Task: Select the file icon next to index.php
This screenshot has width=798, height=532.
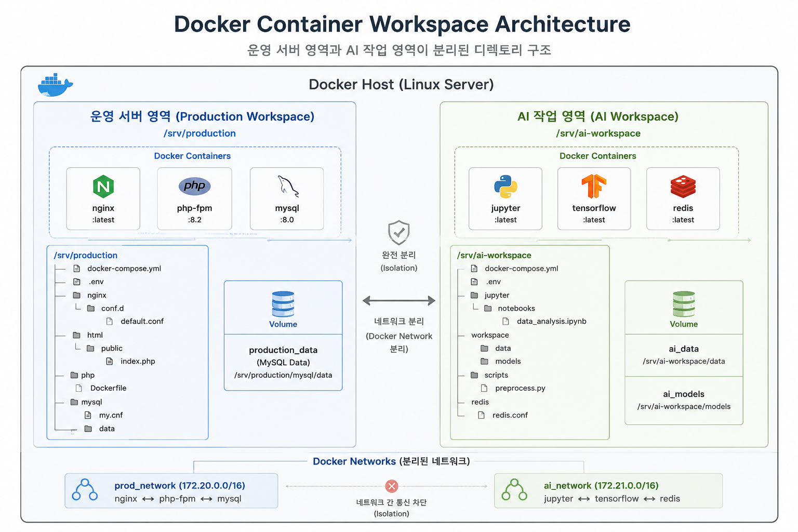Action: (x=110, y=361)
